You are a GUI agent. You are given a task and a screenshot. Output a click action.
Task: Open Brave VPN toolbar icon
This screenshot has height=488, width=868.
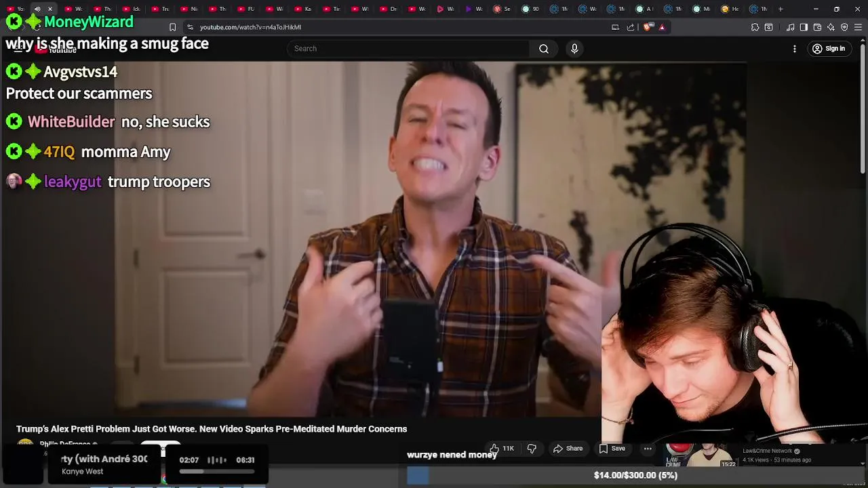coord(844,27)
